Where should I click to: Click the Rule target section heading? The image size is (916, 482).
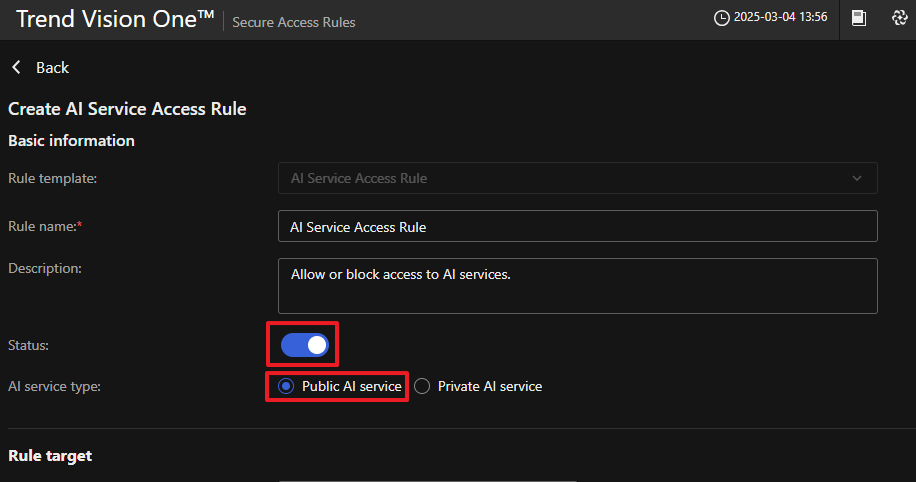pos(50,455)
